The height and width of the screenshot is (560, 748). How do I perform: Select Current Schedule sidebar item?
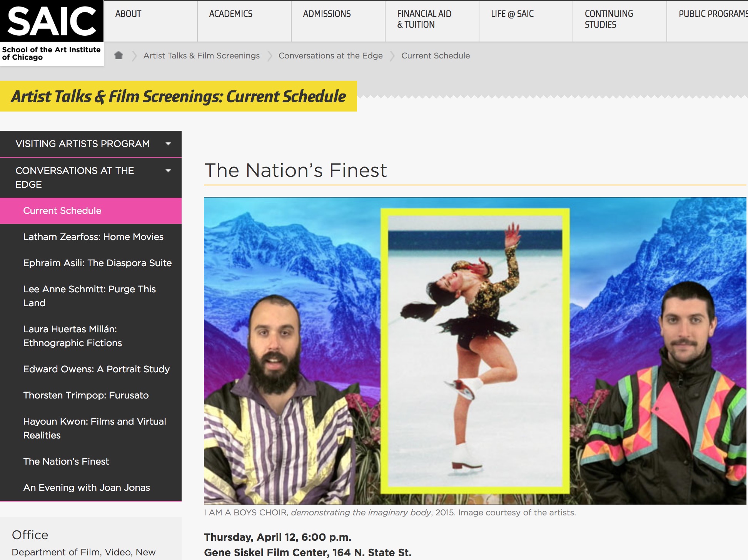coord(62,211)
